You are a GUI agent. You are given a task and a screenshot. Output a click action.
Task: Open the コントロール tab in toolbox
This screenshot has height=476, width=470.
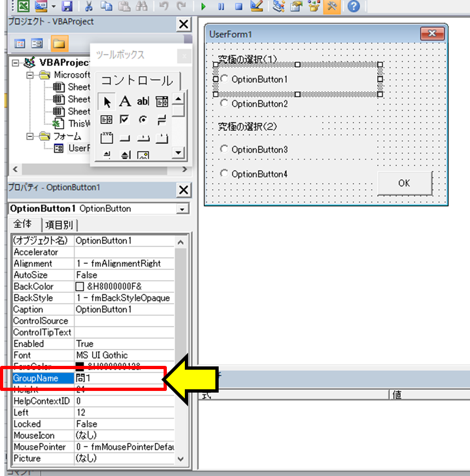137,81
